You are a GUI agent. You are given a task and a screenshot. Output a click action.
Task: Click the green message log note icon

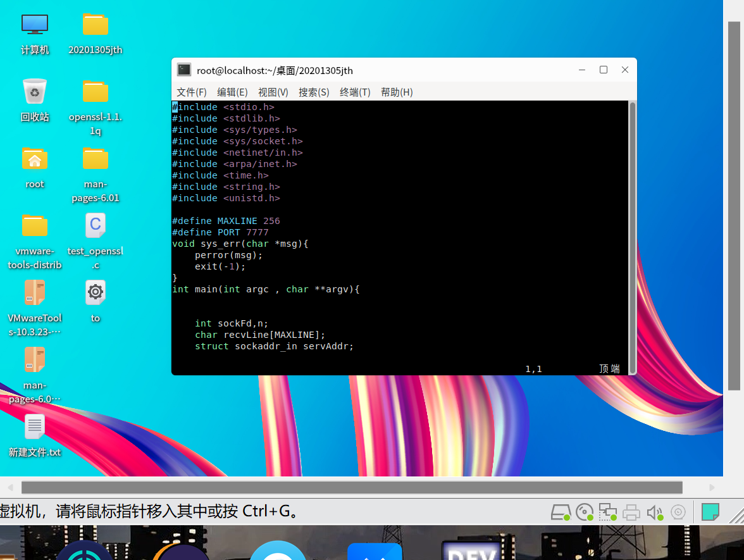pyautogui.click(x=710, y=512)
